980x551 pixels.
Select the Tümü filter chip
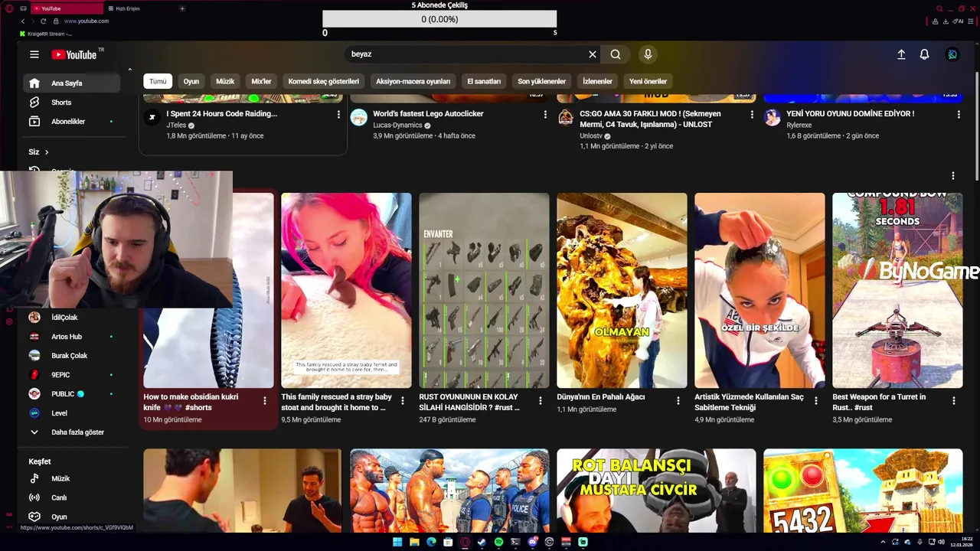pos(158,81)
